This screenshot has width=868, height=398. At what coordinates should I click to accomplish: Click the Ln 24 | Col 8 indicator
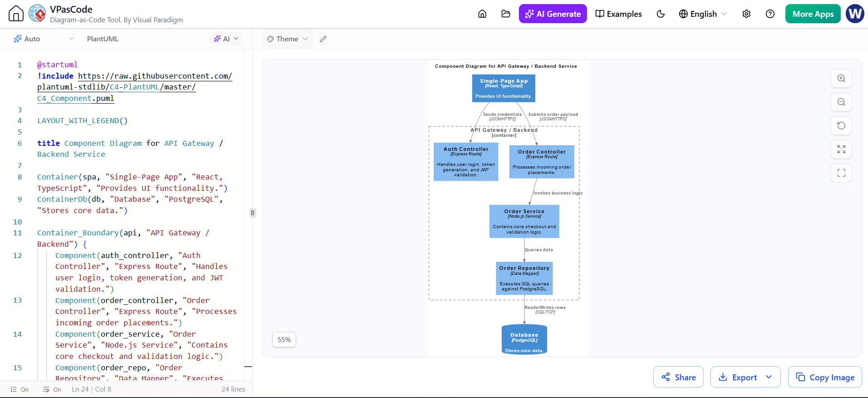91,389
